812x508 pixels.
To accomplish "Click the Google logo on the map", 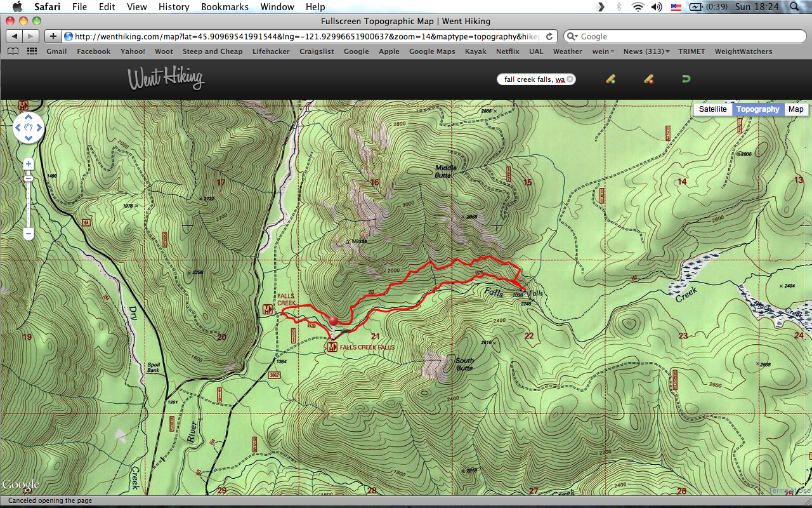I will (20, 485).
